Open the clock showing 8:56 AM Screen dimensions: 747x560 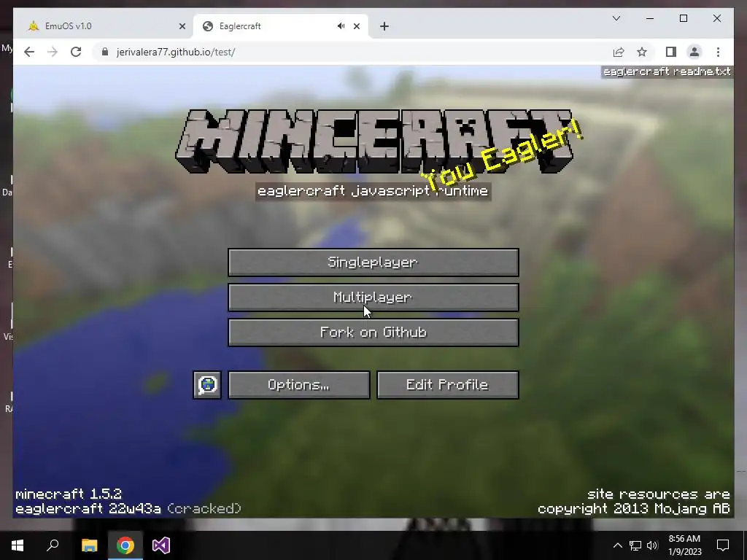(684, 545)
